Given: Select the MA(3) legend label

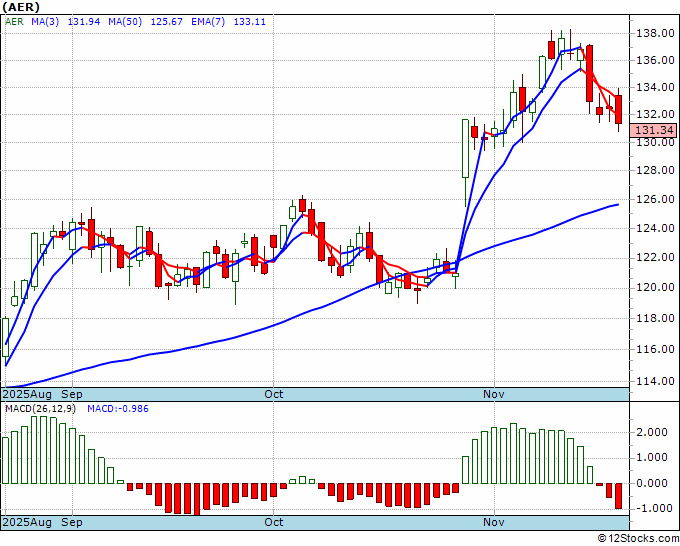Looking at the screenshot, I should (45, 22).
